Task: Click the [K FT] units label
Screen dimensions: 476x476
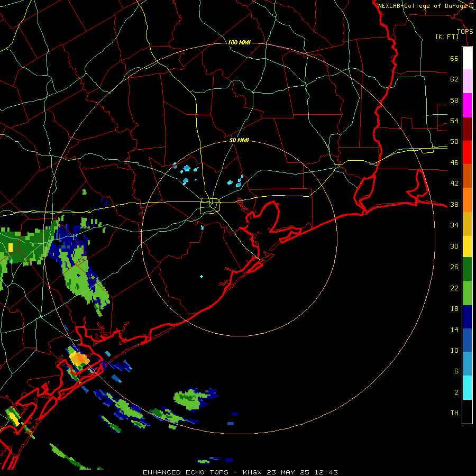Action: click(447, 37)
